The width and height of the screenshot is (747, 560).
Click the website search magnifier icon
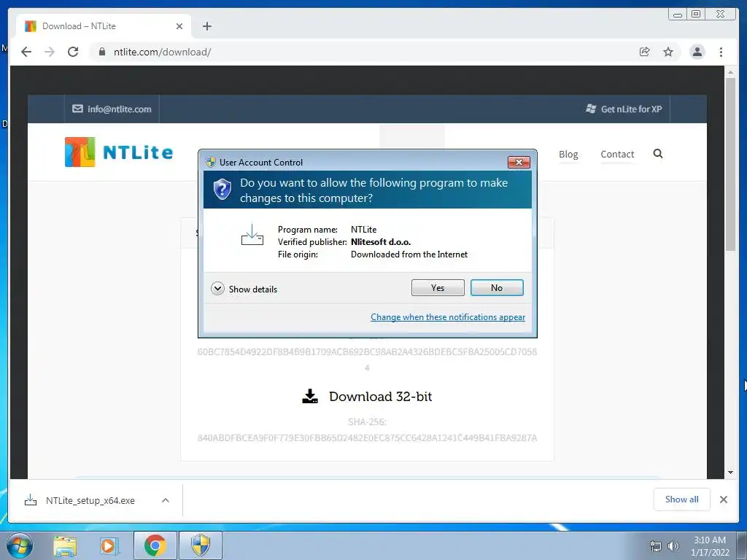point(658,153)
